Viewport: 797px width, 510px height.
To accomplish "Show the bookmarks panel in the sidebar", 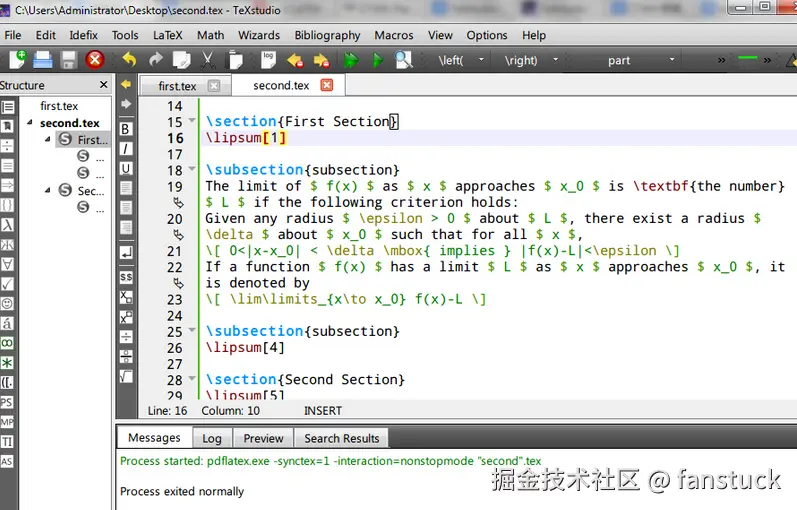I will pyautogui.click(x=7, y=126).
